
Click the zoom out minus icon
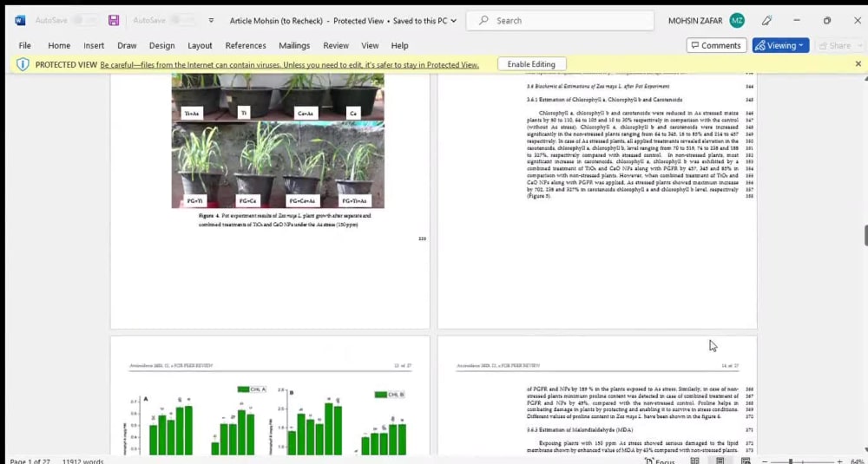pyautogui.click(x=766, y=461)
